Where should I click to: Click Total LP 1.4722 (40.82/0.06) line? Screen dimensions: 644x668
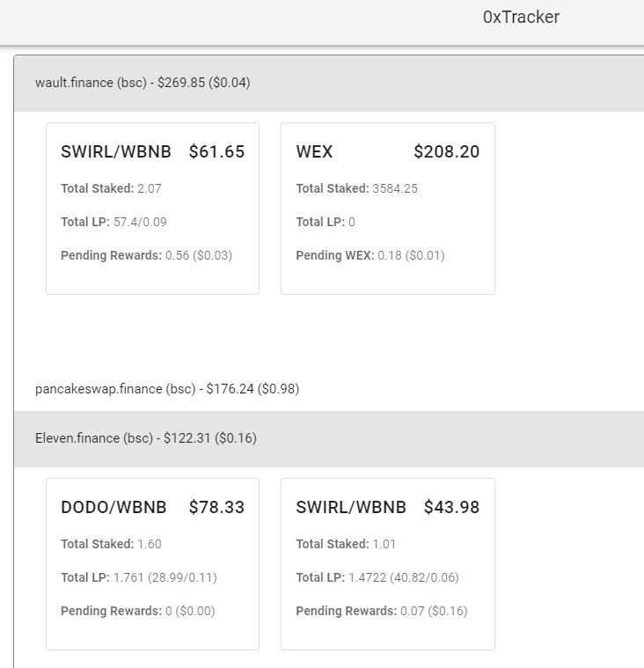pos(377,577)
